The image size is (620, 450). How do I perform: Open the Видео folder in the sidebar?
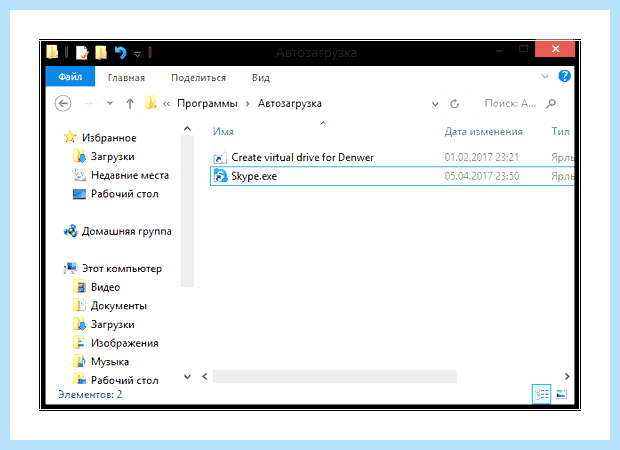105,287
